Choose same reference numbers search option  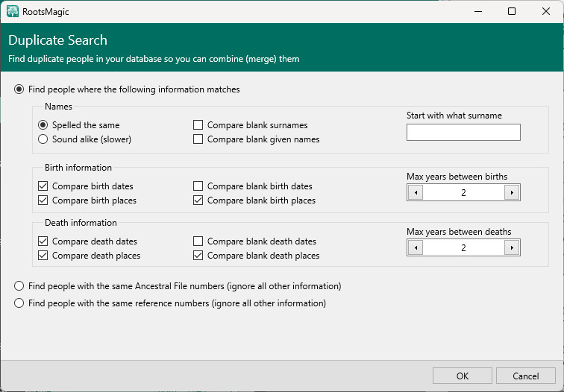click(x=19, y=303)
